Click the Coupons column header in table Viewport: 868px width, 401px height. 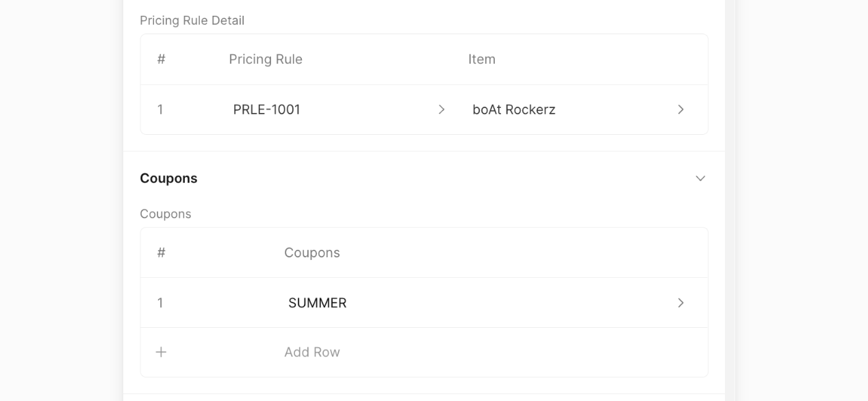(312, 253)
